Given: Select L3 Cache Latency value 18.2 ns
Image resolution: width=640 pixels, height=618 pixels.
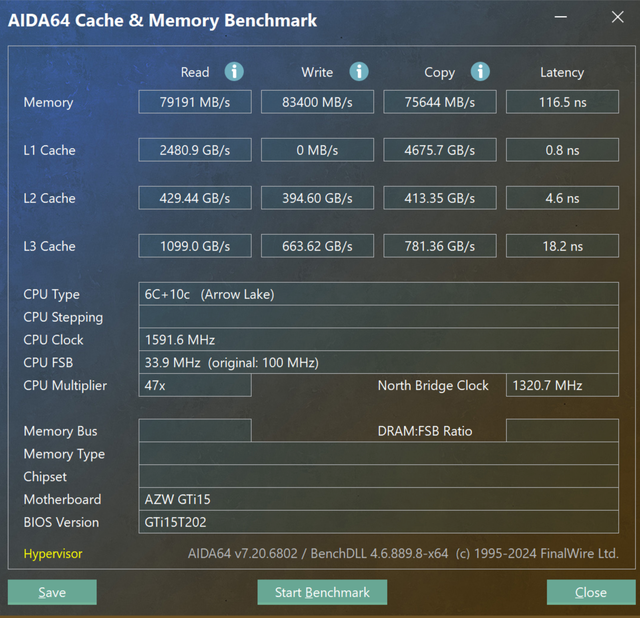Looking at the screenshot, I should pyautogui.click(x=562, y=246).
